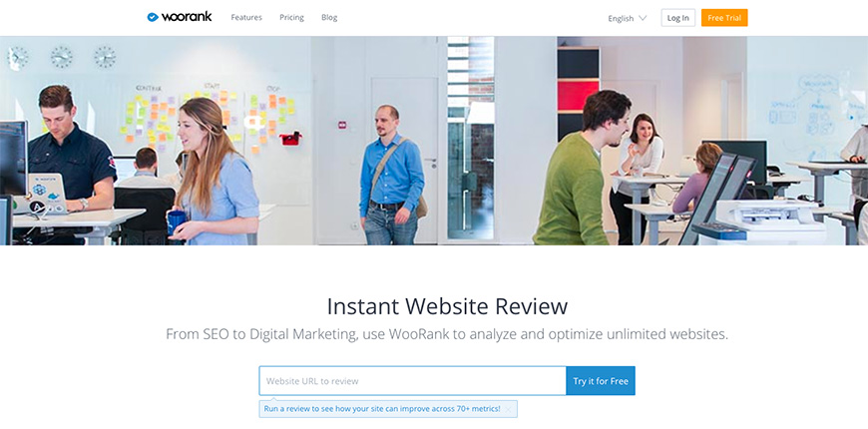Start with the orange Free Trial button
This screenshot has height=429, width=868.
point(723,18)
